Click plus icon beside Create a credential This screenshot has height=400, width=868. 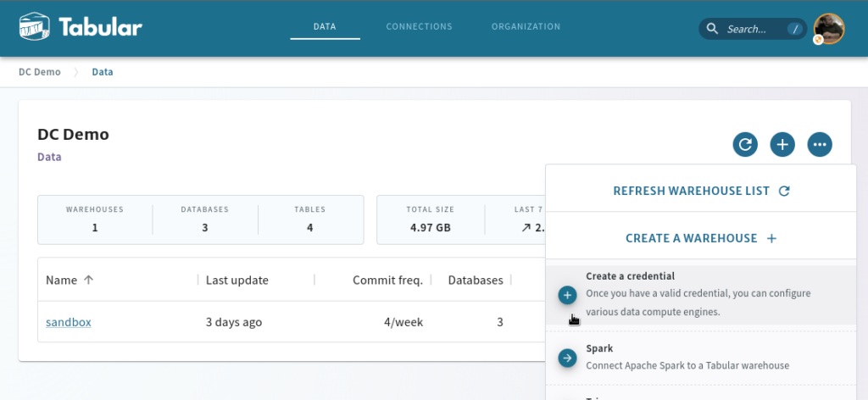[x=567, y=296]
